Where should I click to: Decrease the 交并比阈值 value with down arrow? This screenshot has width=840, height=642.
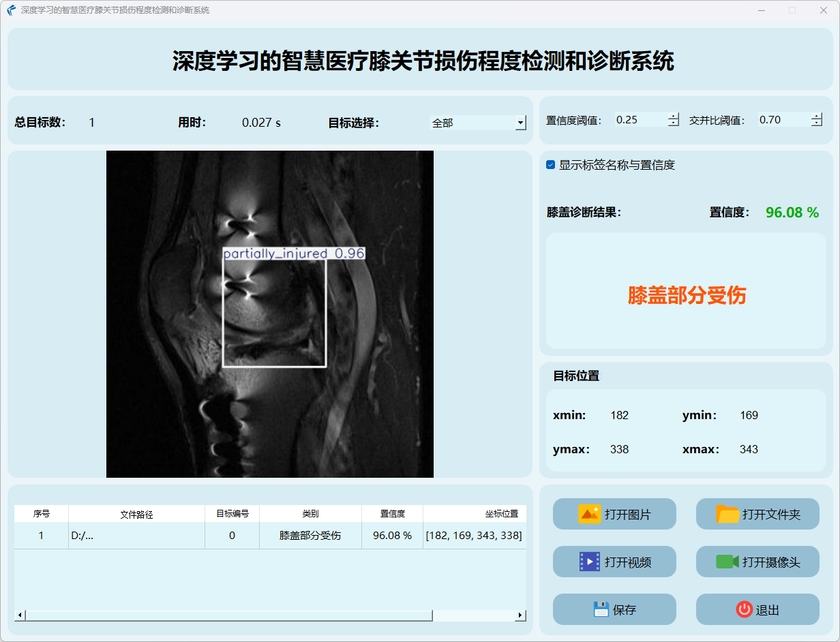click(x=817, y=123)
